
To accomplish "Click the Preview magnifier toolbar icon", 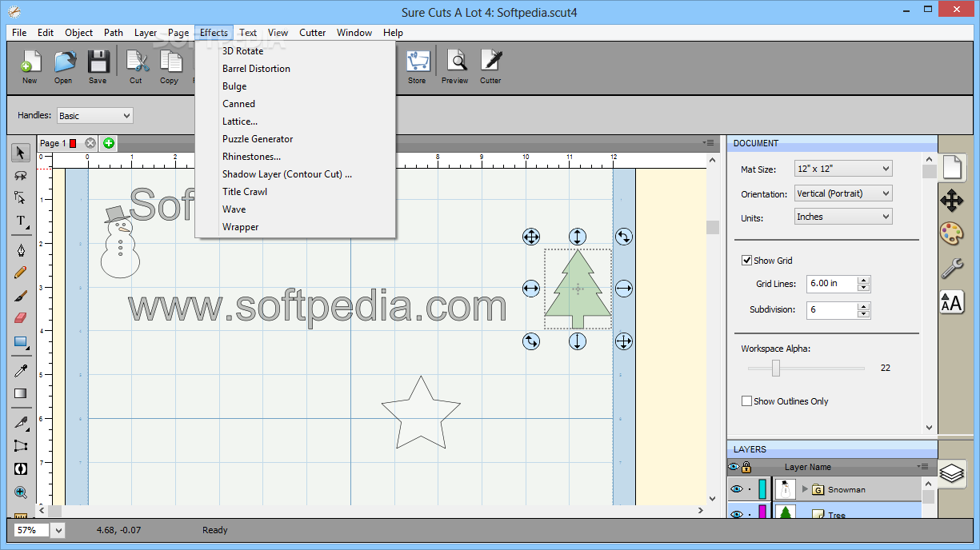I will point(455,67).
